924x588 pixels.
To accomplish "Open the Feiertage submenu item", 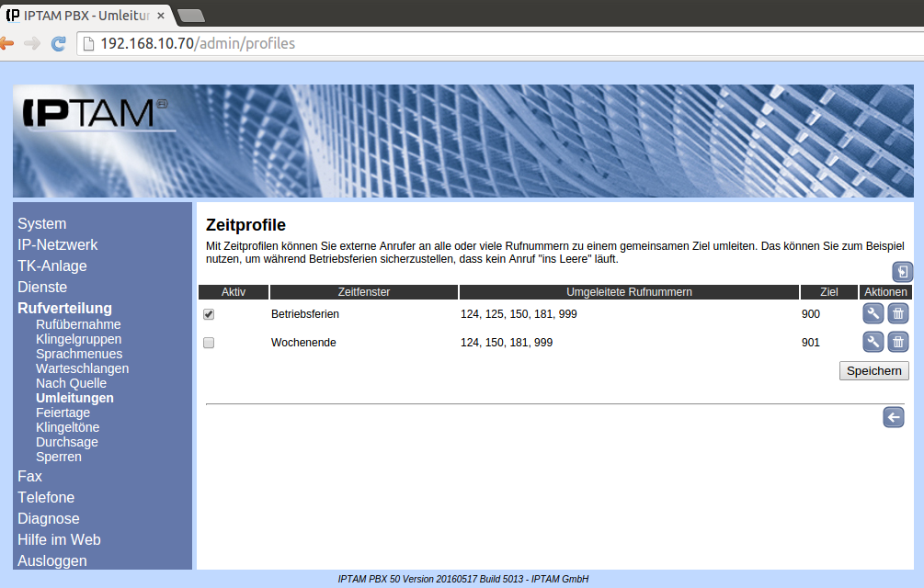I will pyautogui.click(x=63, y=413).
